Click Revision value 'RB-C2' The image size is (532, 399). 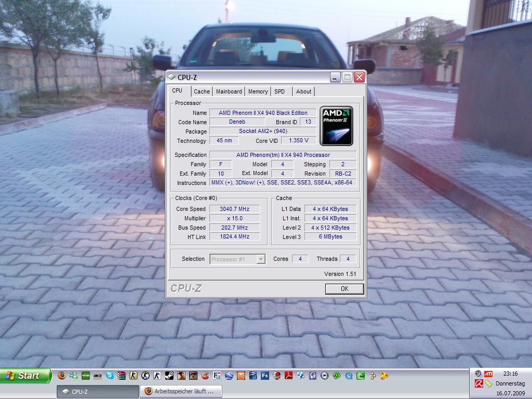point(343,174)
